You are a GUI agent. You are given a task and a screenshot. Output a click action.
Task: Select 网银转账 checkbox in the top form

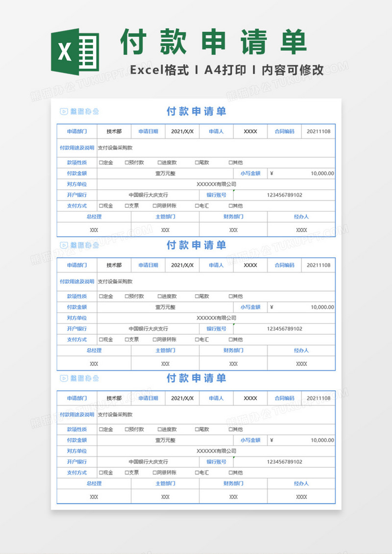(155, 205)
